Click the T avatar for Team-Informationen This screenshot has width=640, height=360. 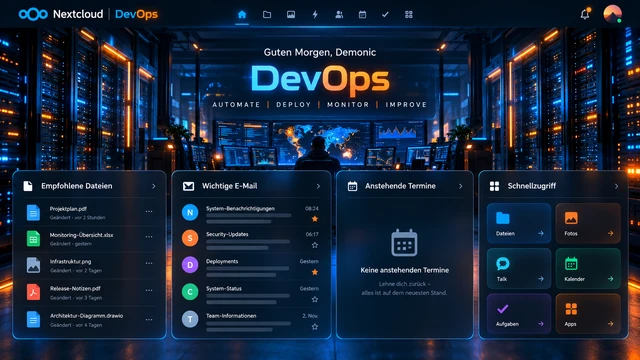click(190, 319)
